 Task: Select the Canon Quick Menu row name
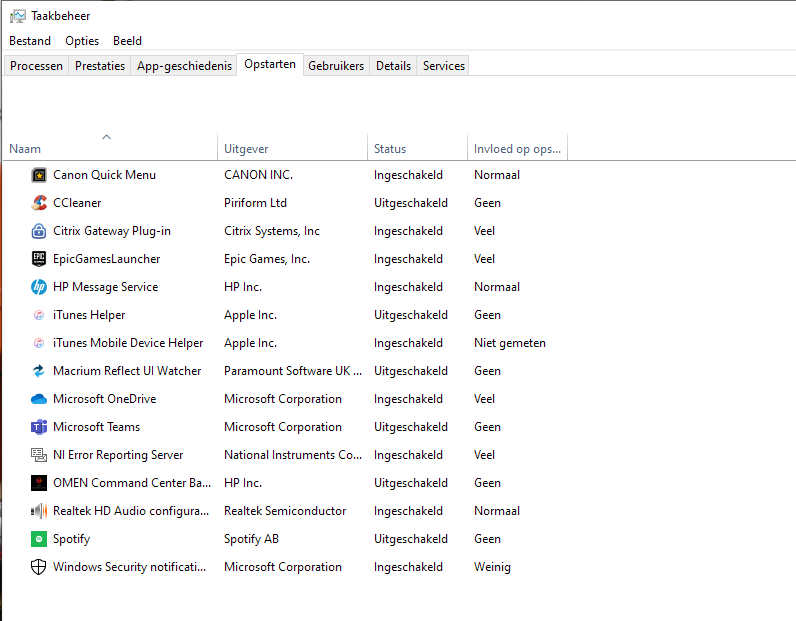[x=105, y=175]
